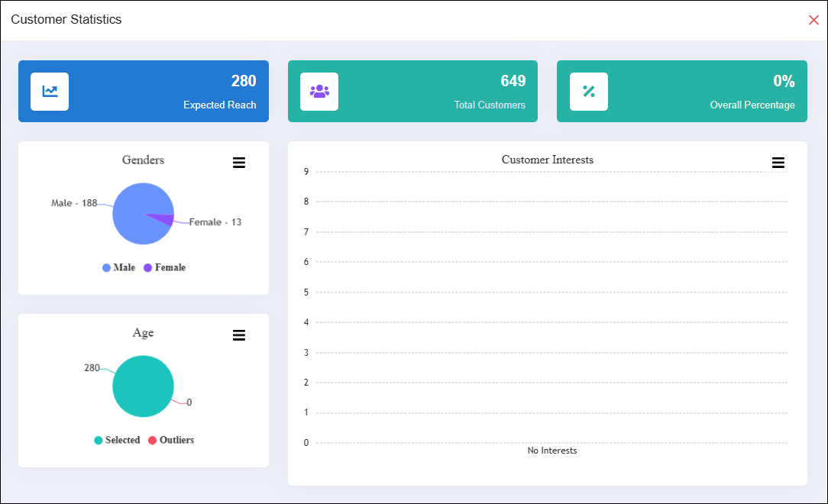
Task: Open the Age chart hamburger menu
Action: [x=239, y=335]
